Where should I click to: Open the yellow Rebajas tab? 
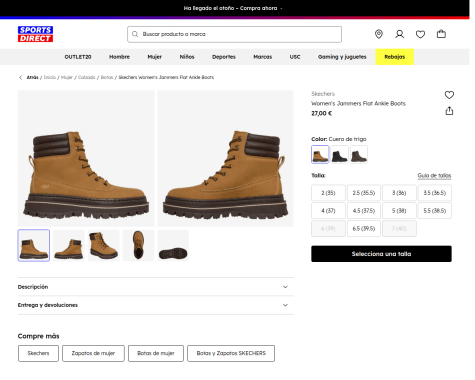(395, 57)
